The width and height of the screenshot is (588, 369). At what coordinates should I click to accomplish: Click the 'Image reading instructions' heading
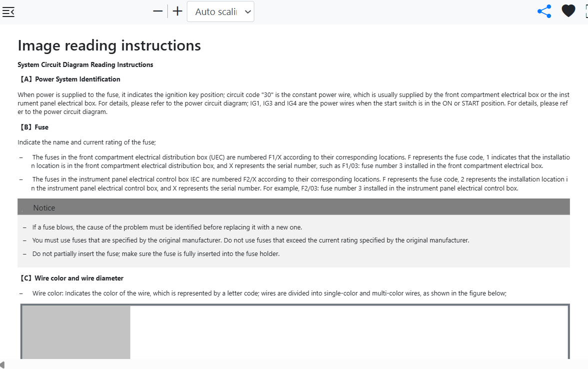109,45
